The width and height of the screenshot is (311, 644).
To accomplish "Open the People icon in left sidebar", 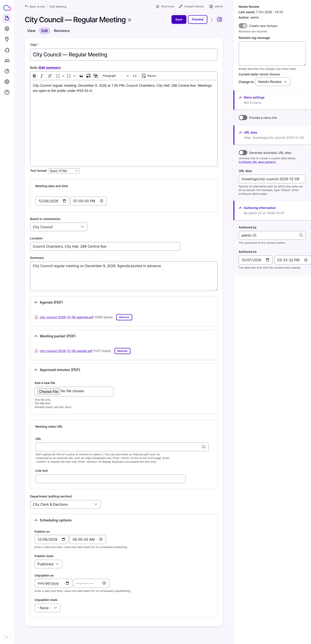I will [7, 61].
